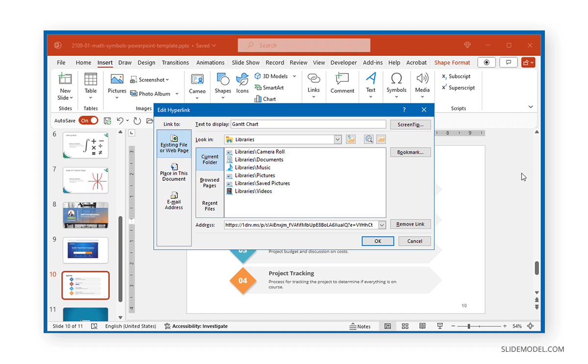The width and height of the screenshot is (588, 364).
Task: Toggle the AutoSave switch off
Action: point(89,121)
